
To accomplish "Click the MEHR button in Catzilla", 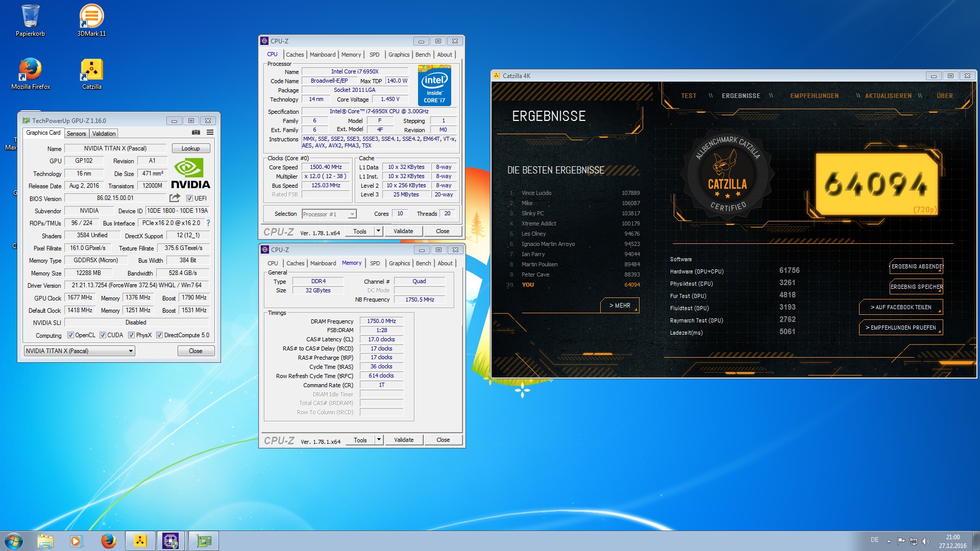I will coord(620,306).
